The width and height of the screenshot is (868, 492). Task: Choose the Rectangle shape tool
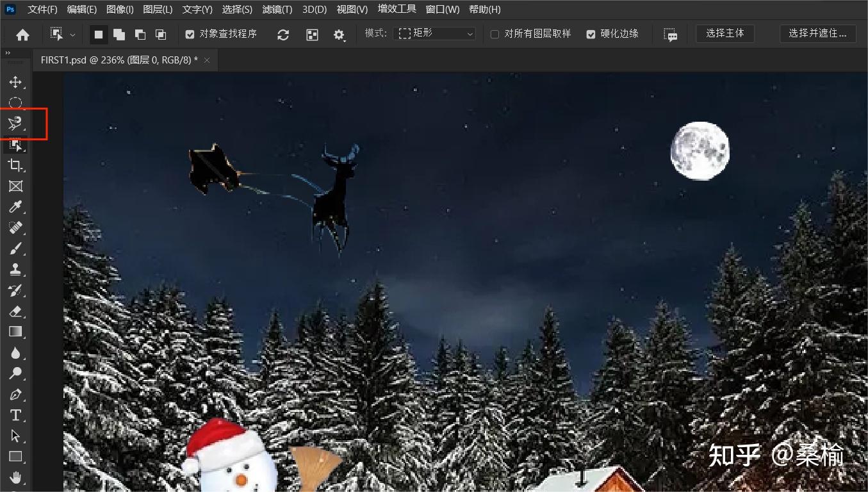pos(15,457)
